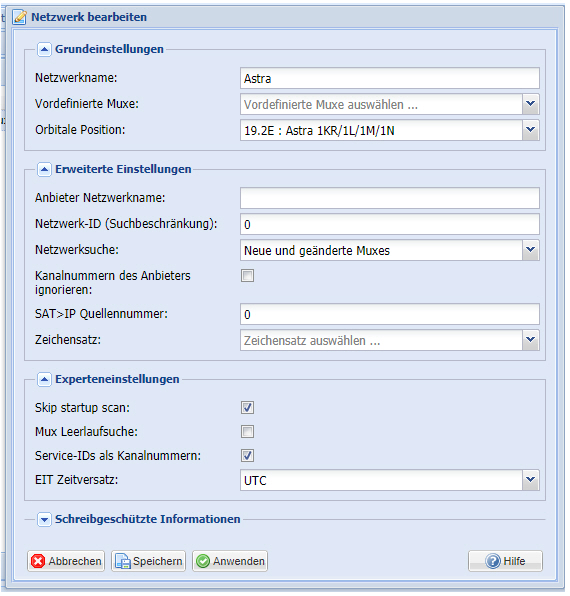This screenshot has height=596, width=570.
Task: Open the Zeichensatz dropdown arrow
Action: point(530,340)
